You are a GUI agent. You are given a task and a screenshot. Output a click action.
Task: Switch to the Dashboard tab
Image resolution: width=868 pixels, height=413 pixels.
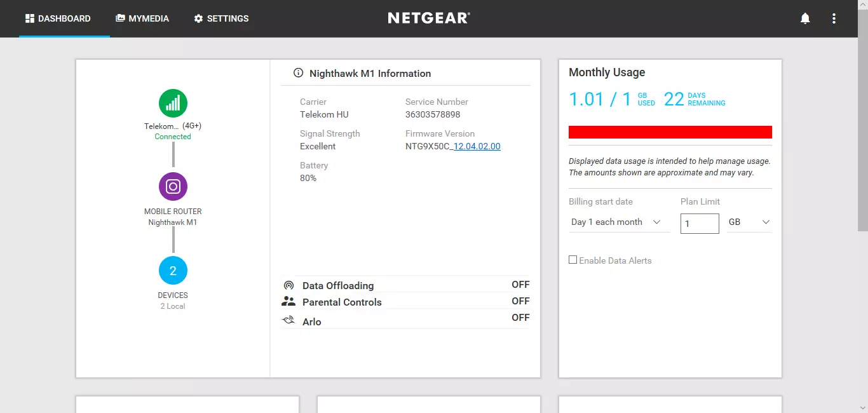pos(64,18)
